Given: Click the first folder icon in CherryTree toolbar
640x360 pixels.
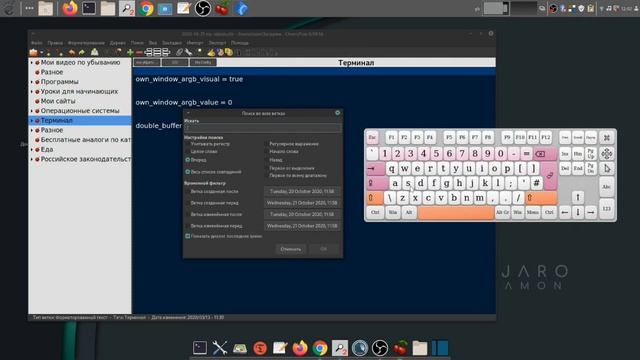Looking at the screenshot, I should [33, 52].
